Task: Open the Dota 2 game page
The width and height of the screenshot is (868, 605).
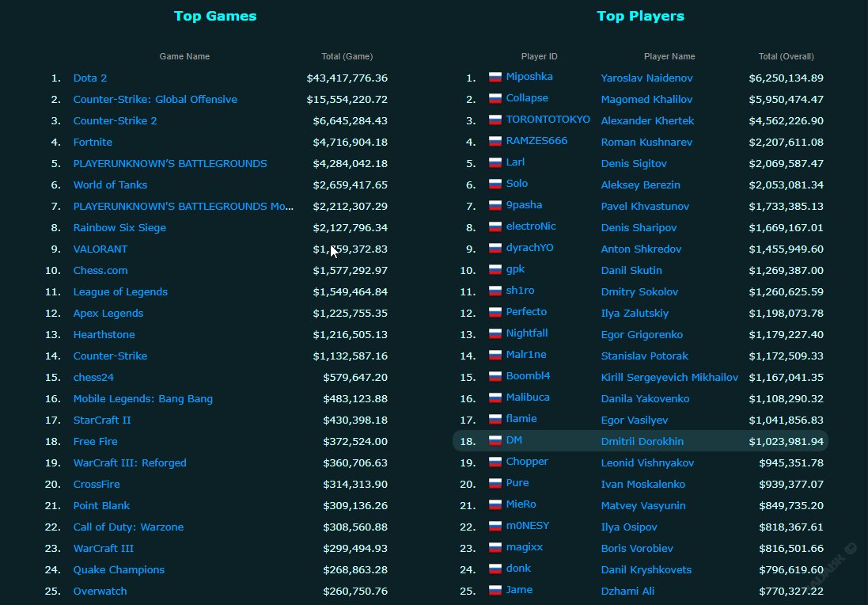Action: click(x=90, y=78)
